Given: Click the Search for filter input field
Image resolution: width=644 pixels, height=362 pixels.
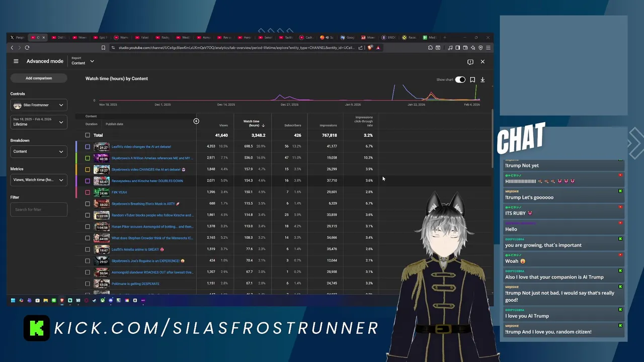Looking at the screenshot, I should point(39,210).
